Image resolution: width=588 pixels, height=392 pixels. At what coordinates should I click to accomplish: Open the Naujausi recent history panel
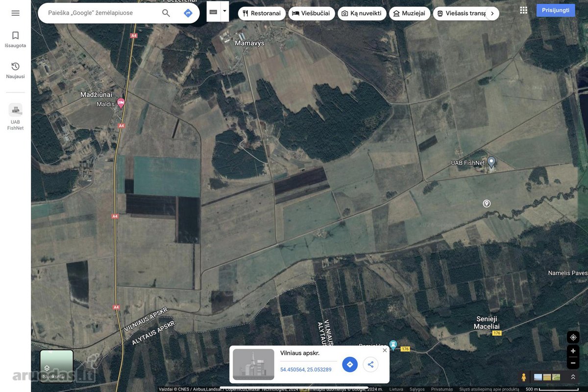[15, 70]
